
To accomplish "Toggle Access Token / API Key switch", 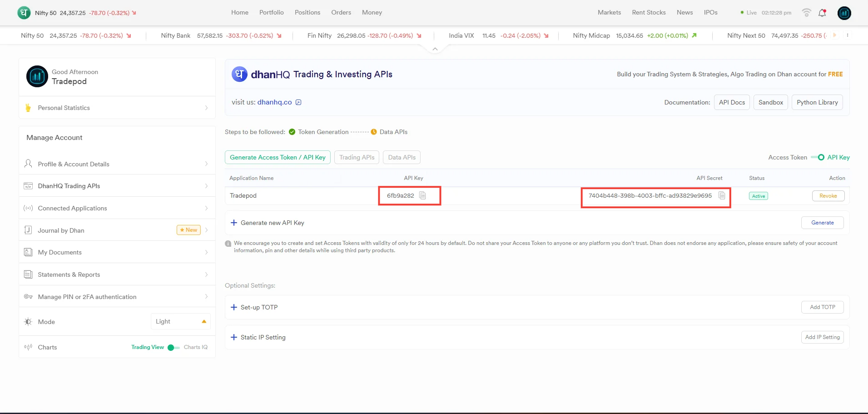I will click(818, 157).
